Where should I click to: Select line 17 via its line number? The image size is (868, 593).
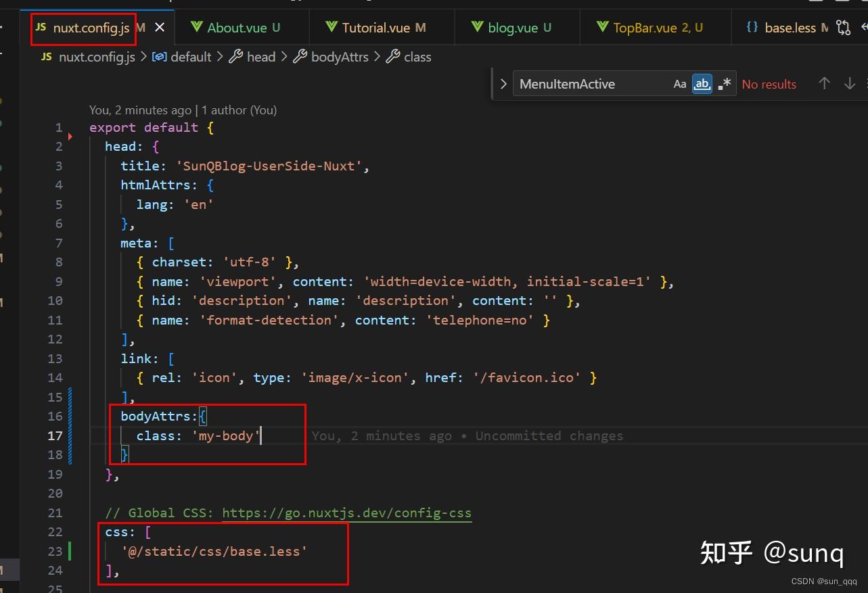[x=55, y=435]
